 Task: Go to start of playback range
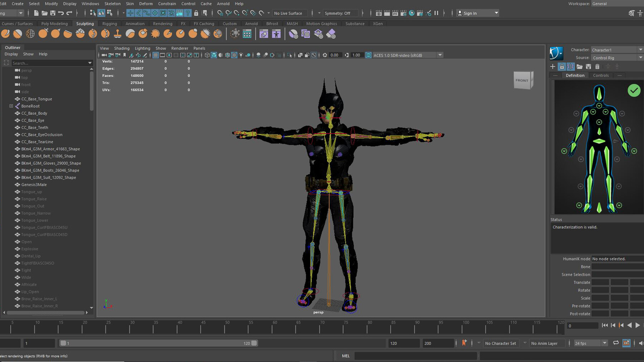click(605, 325)
